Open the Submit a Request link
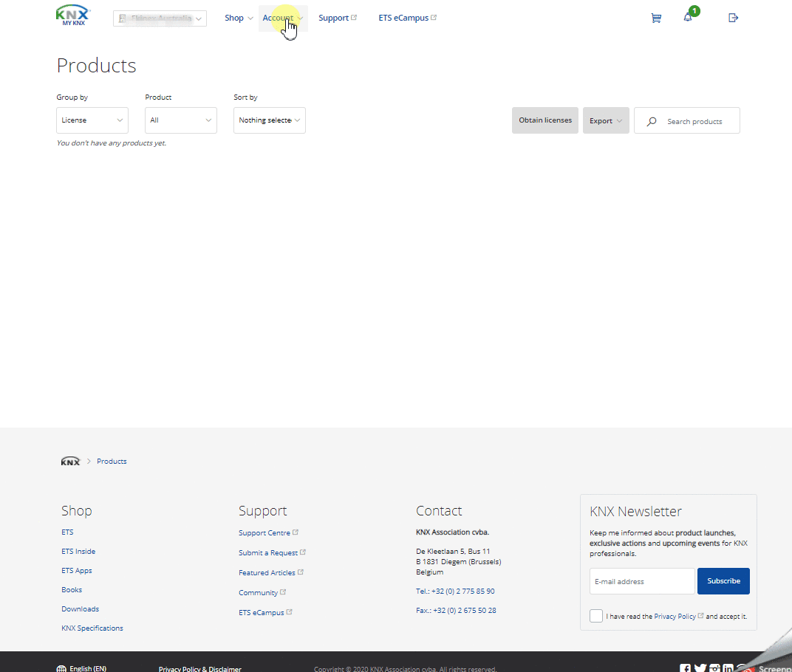 point(272,553)
